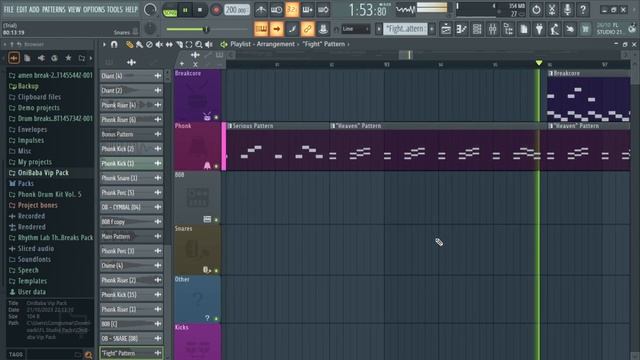Open the Fight Pattern selector dropdown

pyautogui.click(x=405, y=29)
